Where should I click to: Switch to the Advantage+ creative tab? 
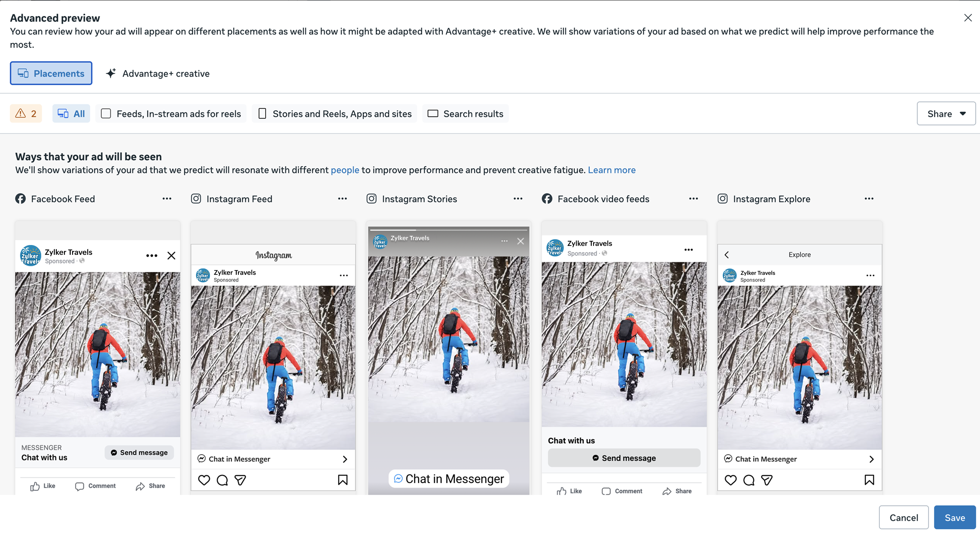pyautogui.click(x=158, y=73)
